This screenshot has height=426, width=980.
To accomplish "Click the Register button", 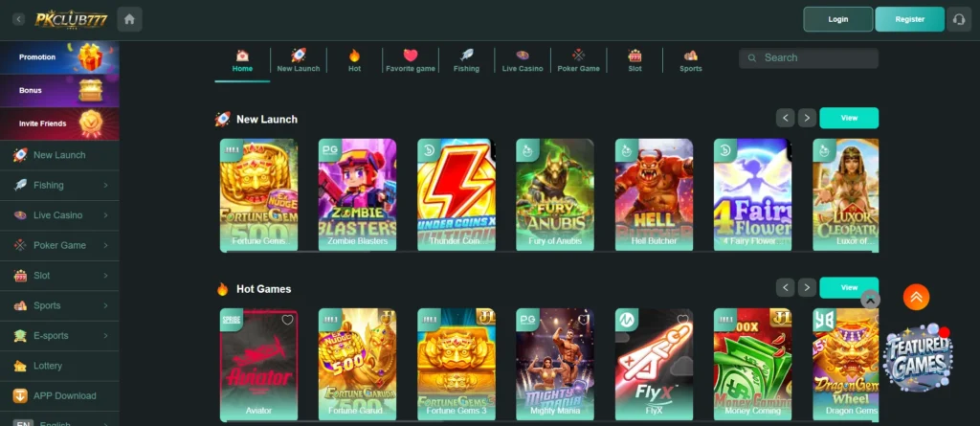I will pyautogui.click(x=909, y=19).
